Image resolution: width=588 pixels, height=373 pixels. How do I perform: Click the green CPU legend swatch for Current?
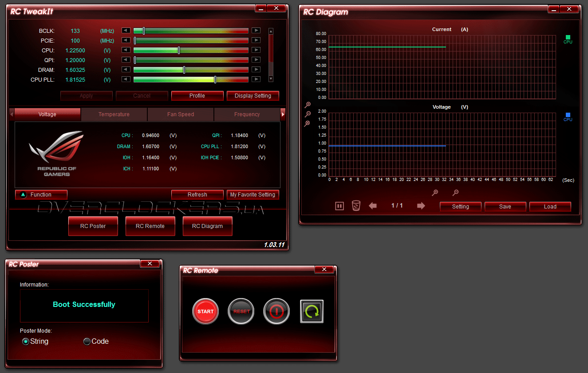click(x=568, y=37)
